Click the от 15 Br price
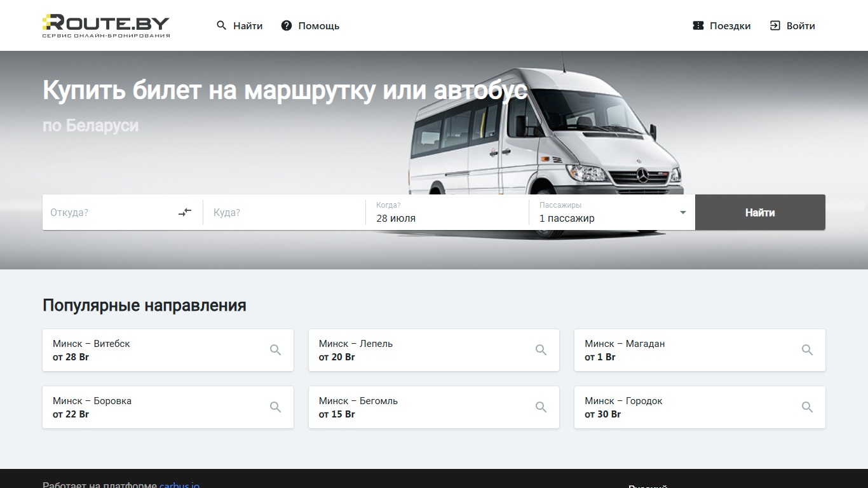The height and width of the screenshot is (488, 868). pyautogui.click(x=337, y=414)
